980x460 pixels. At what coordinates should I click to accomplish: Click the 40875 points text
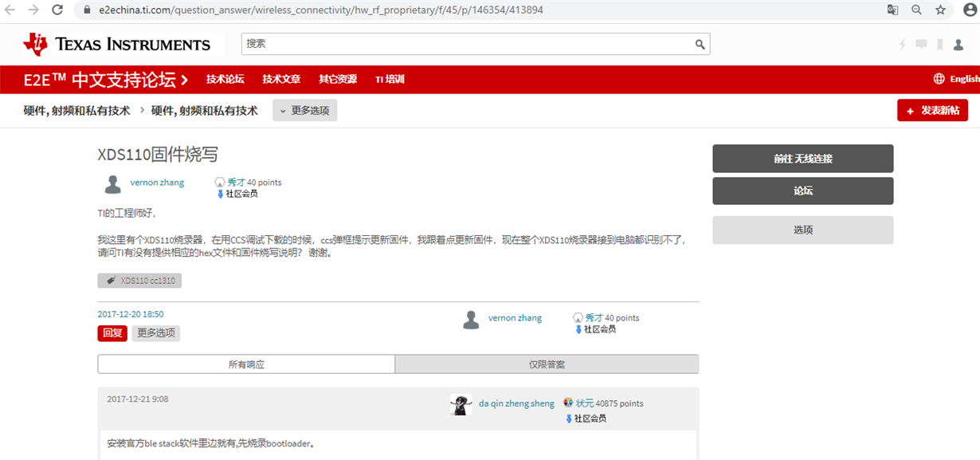click(x=619, y=403)
